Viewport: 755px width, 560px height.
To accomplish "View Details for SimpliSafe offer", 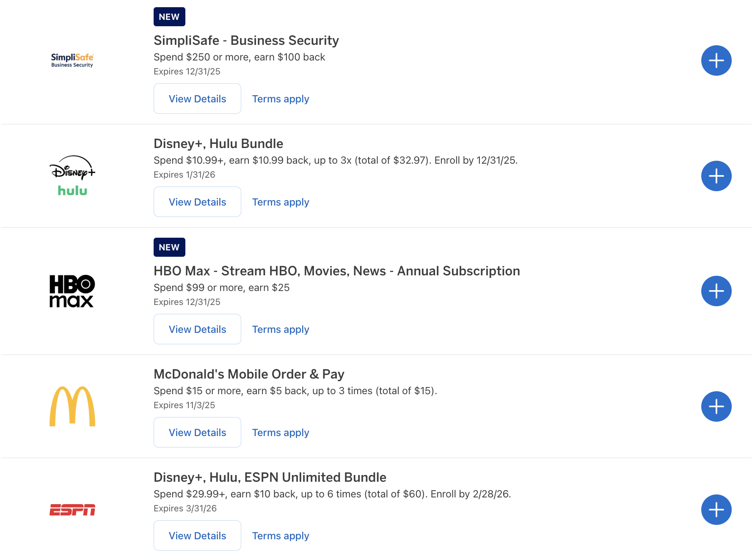I will click(197, 99).
